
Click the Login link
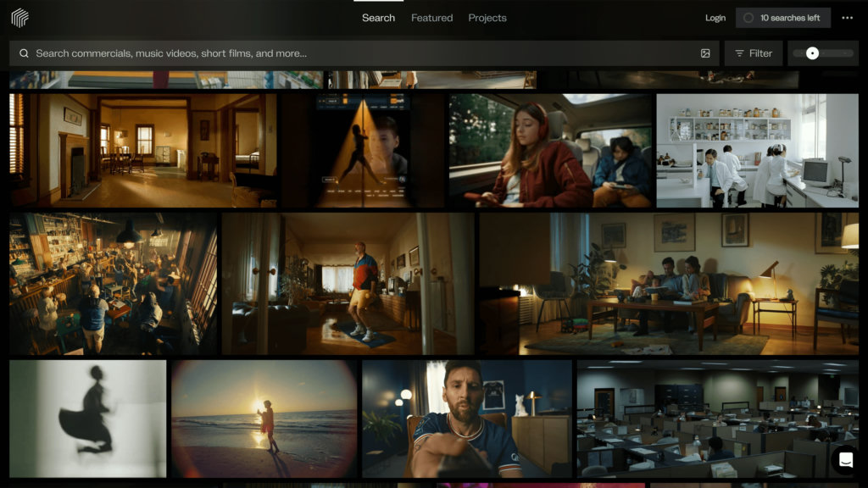715,18
